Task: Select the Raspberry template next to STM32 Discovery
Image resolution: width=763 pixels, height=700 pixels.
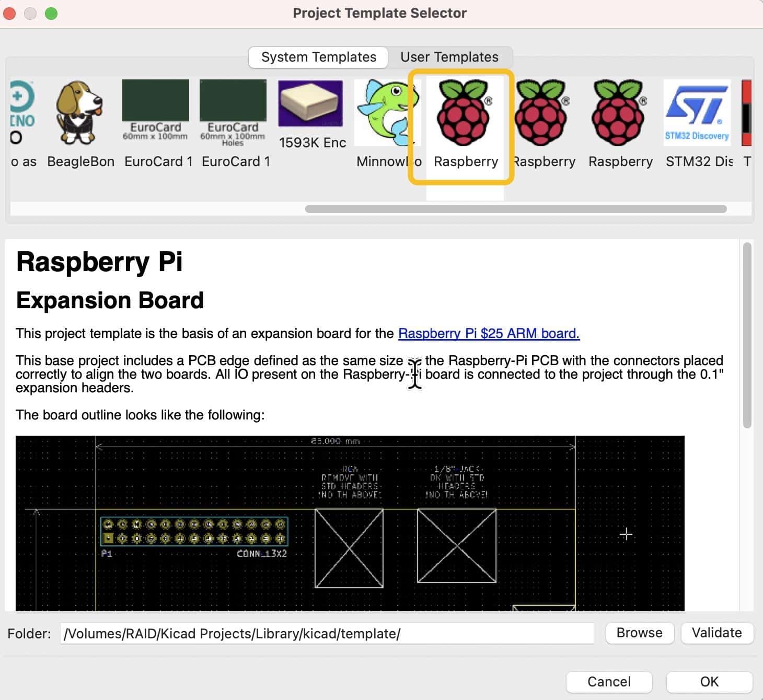Action: coord(620,113)
